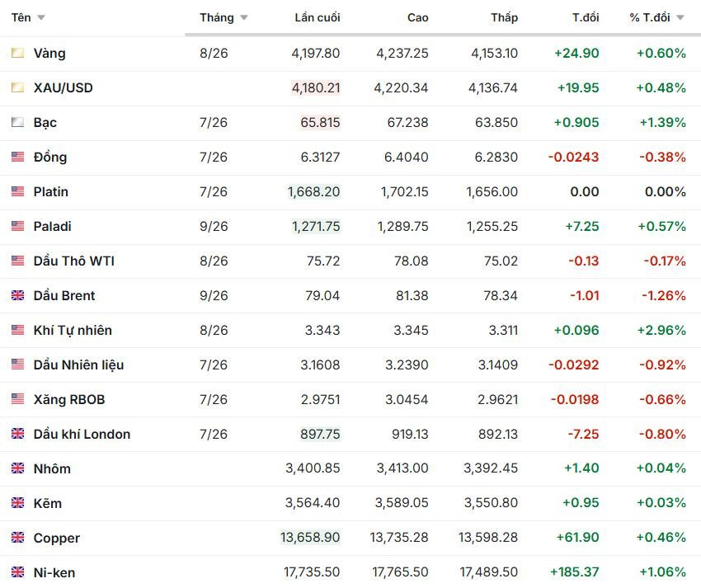The height and width of the screenshot is (588, 701).
Task: Click the silver icon next to Bạc
Action: (x=18, y=122)
